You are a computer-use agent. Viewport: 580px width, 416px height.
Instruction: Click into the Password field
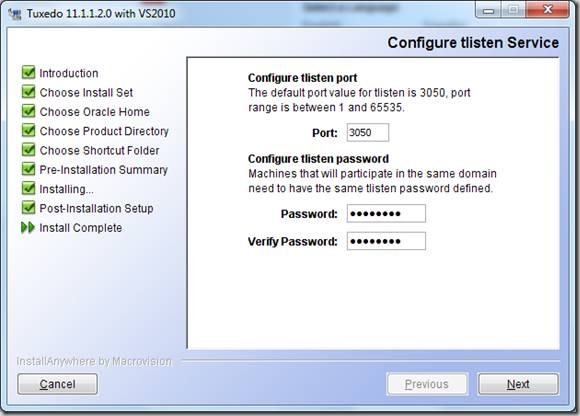pyautogui.click(x=386, y=213)
